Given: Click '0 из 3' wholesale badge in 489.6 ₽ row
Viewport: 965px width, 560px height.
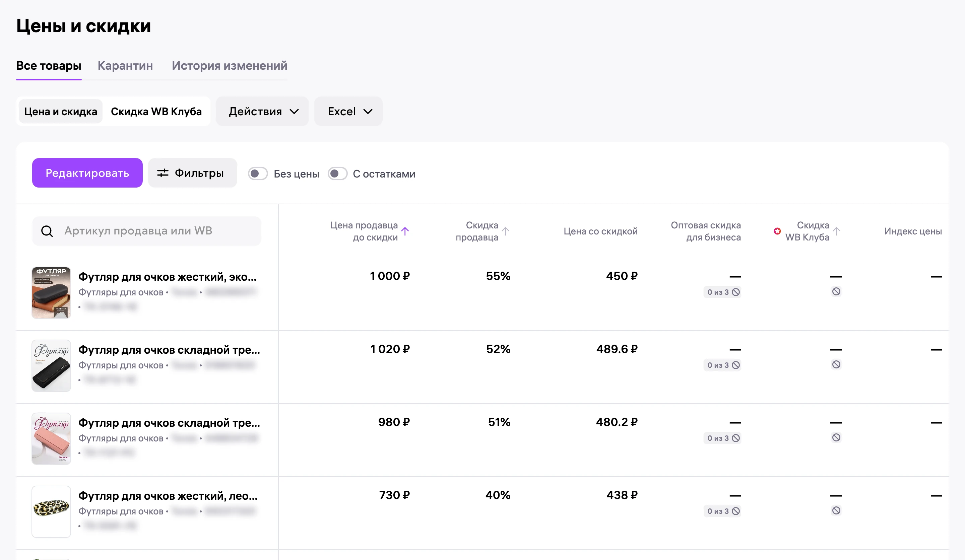Looking at the screenshot, I should click(x=723, y=365).
